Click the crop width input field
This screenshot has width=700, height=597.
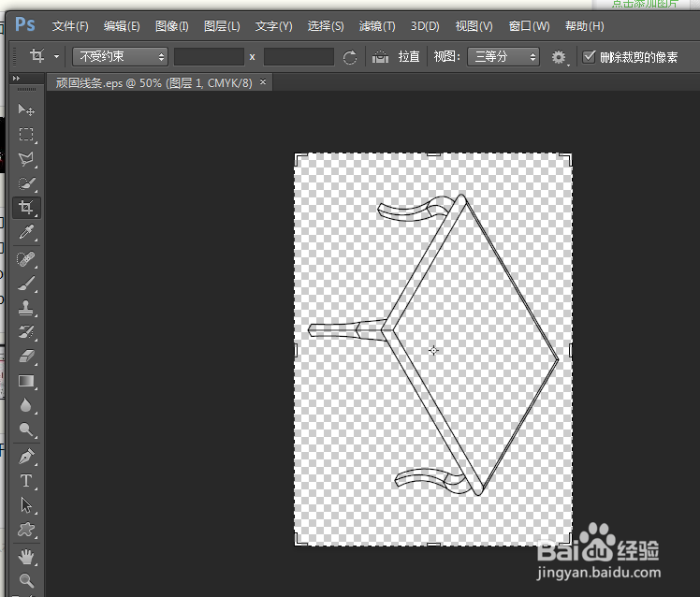coord(209,57)
